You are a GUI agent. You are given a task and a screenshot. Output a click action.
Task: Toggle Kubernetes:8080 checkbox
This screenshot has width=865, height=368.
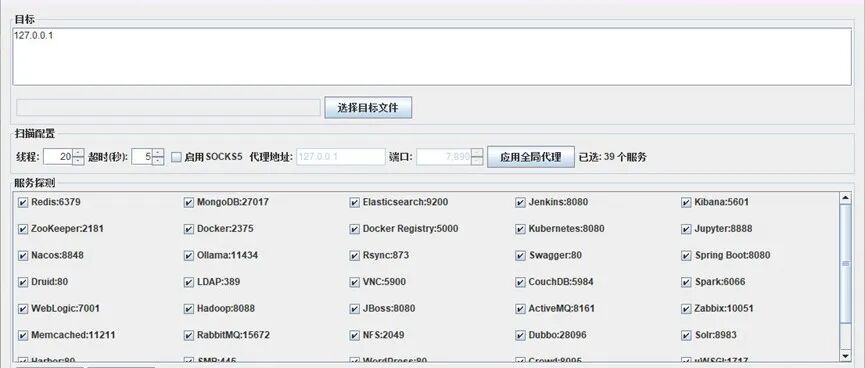coord(520,229)
